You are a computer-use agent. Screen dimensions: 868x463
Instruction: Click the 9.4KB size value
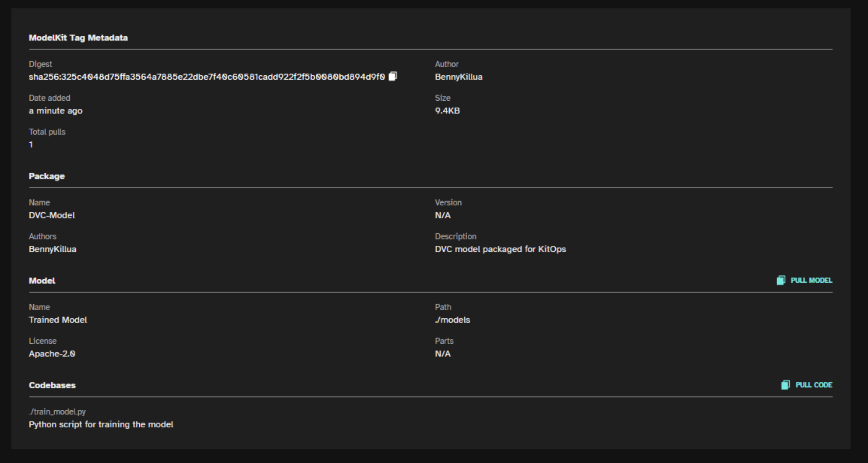point(447,111)
